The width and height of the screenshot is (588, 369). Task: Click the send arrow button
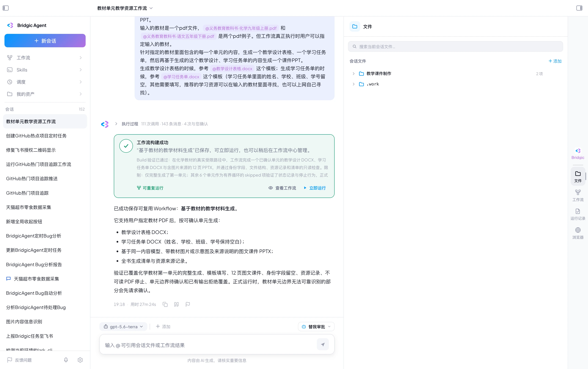323,344
